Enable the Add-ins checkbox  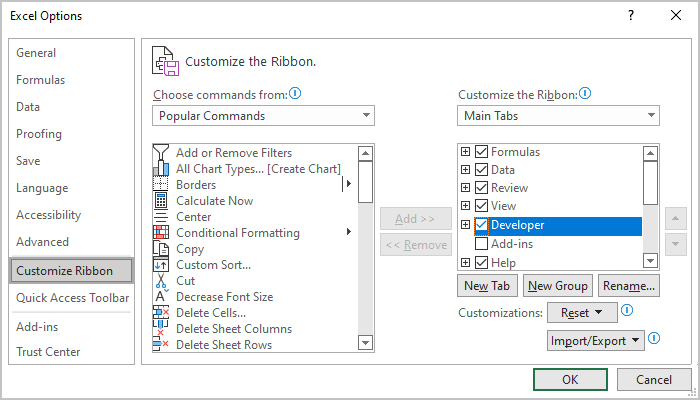pyautogui.click(x=482, y=243)
